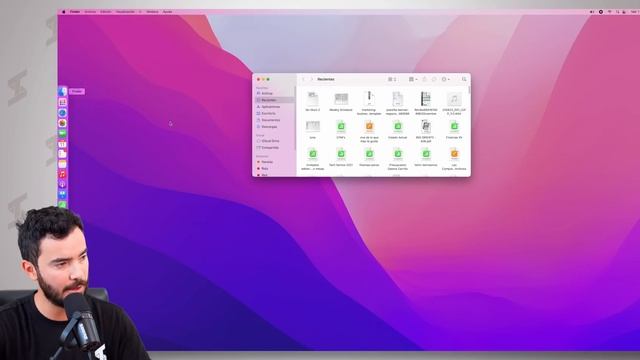This screenshot has height=360, width=640.
Task: Click the Wi-Fi icon in the menu bar
Action: [x=610, y=12]
